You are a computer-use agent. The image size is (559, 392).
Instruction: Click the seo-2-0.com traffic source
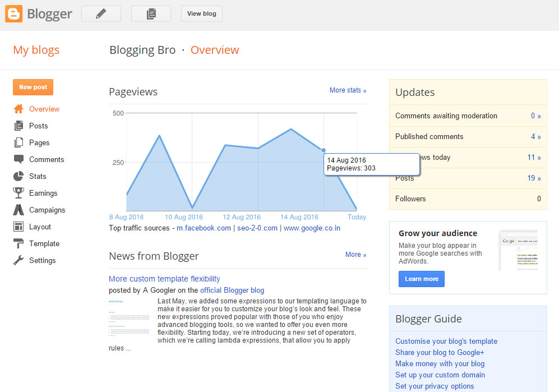[257, 228]
